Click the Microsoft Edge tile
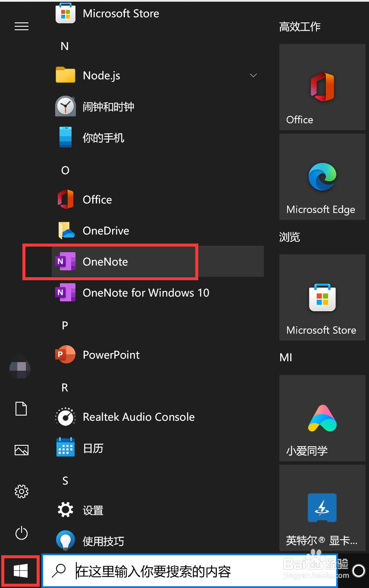 click(322, 177)
